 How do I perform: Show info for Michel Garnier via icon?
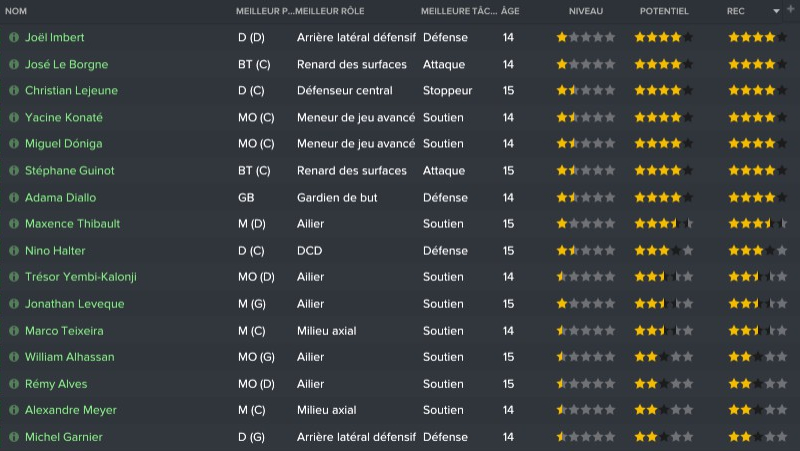tap(13, 437)
